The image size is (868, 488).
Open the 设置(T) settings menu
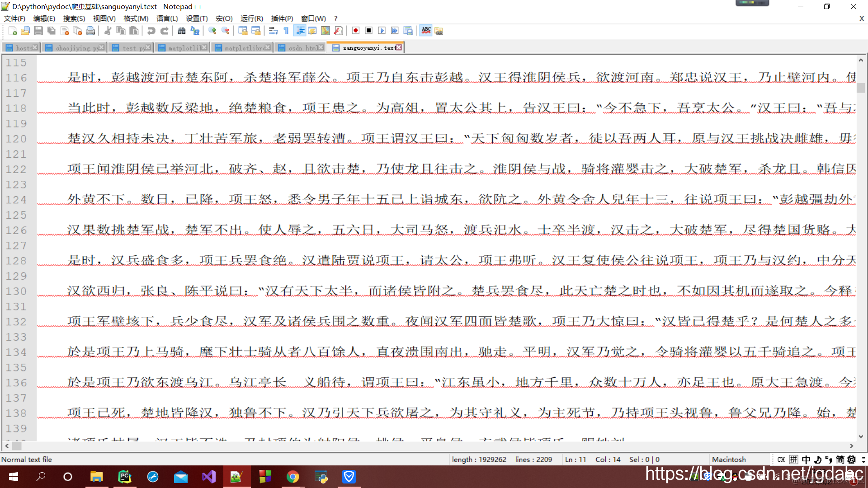pos(197,19)
